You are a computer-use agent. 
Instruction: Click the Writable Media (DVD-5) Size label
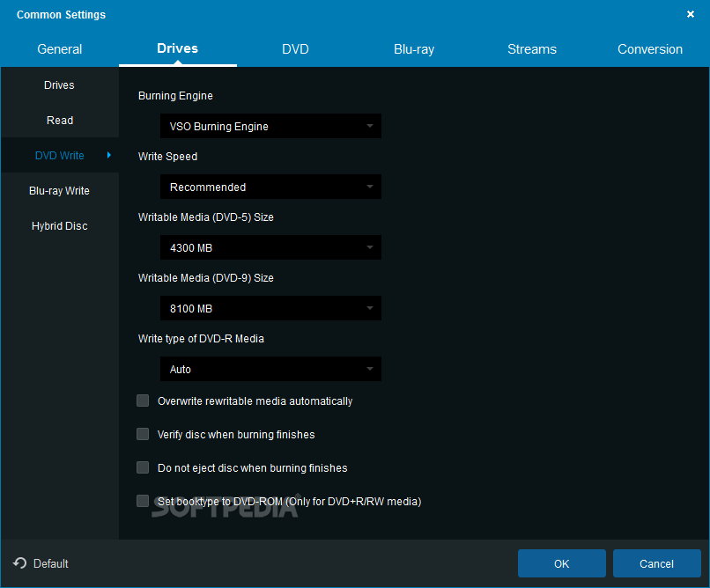(205, 217)
